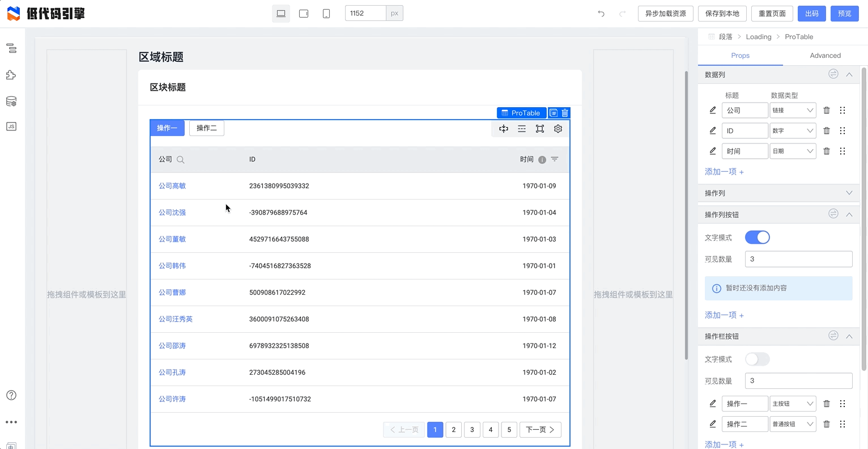Click the 异步加载资源 button
Screen dimensions: 868x449
click(666, 14)
